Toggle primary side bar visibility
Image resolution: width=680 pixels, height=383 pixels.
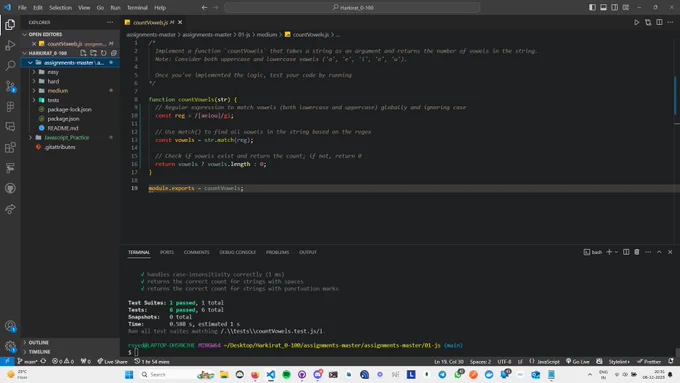[x=592, y=7]
